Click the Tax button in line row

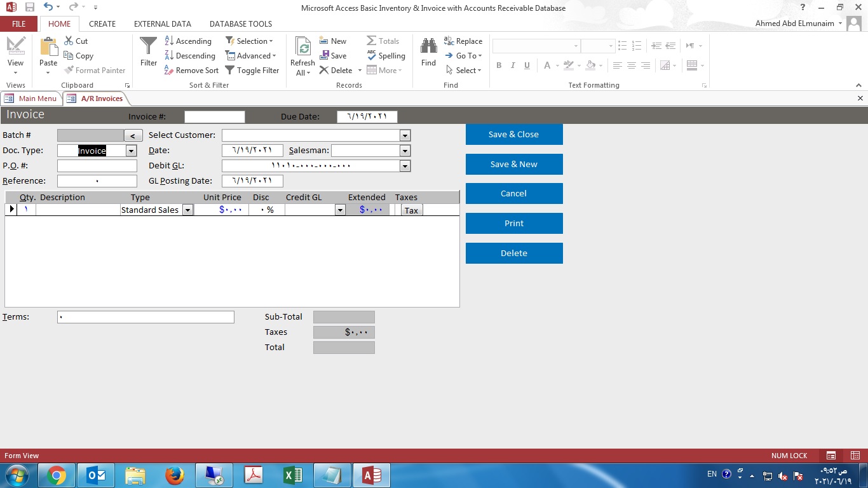click(412, 210)
